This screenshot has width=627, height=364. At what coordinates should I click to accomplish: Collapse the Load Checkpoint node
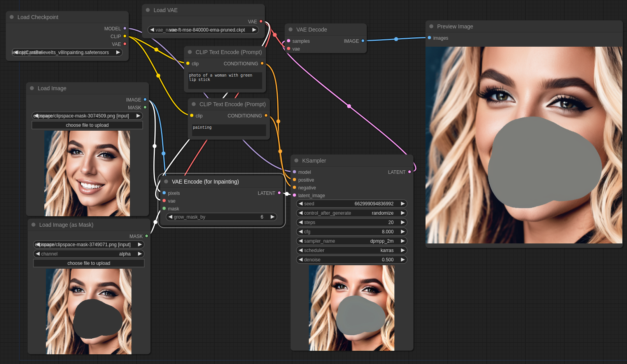[11, 17]
